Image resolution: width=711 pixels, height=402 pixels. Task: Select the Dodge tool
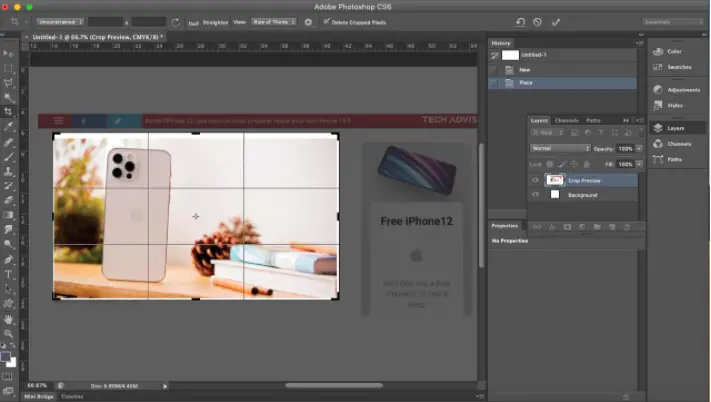click(x=8, y=244)
